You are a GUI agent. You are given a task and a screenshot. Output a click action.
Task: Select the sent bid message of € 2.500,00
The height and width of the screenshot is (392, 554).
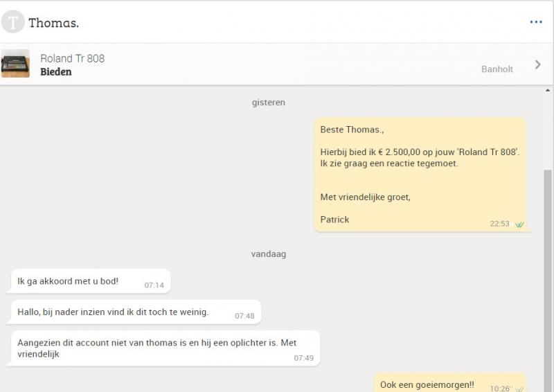pyautogui.click(x=420, y=175)
